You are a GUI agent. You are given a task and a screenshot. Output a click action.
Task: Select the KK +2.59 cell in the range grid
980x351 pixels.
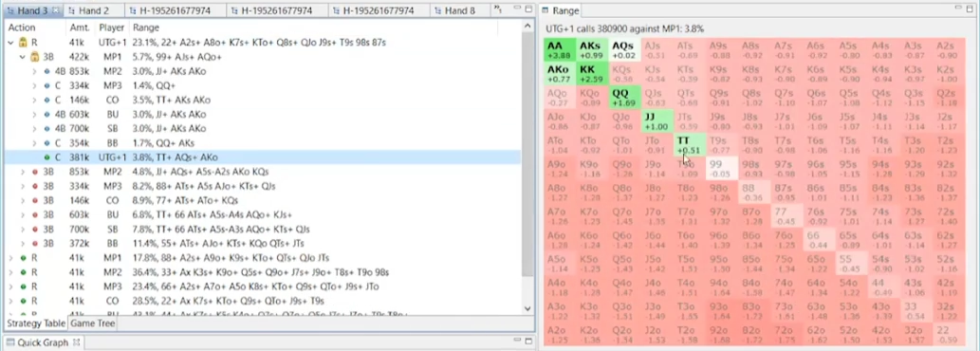coord(593,74)
